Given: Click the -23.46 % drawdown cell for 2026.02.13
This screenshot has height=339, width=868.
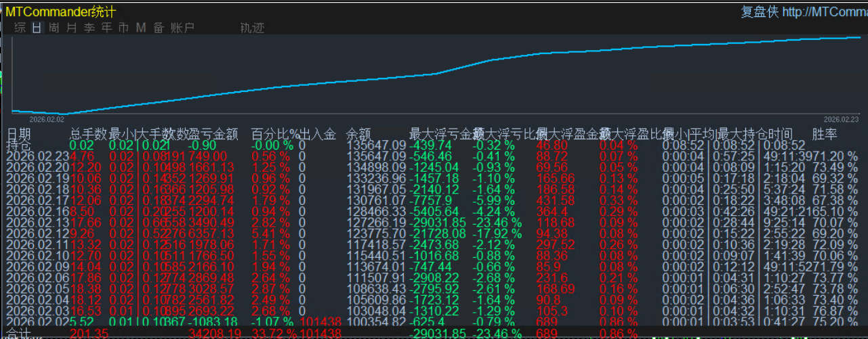Looking at the screenshot, I should point(498,222).
